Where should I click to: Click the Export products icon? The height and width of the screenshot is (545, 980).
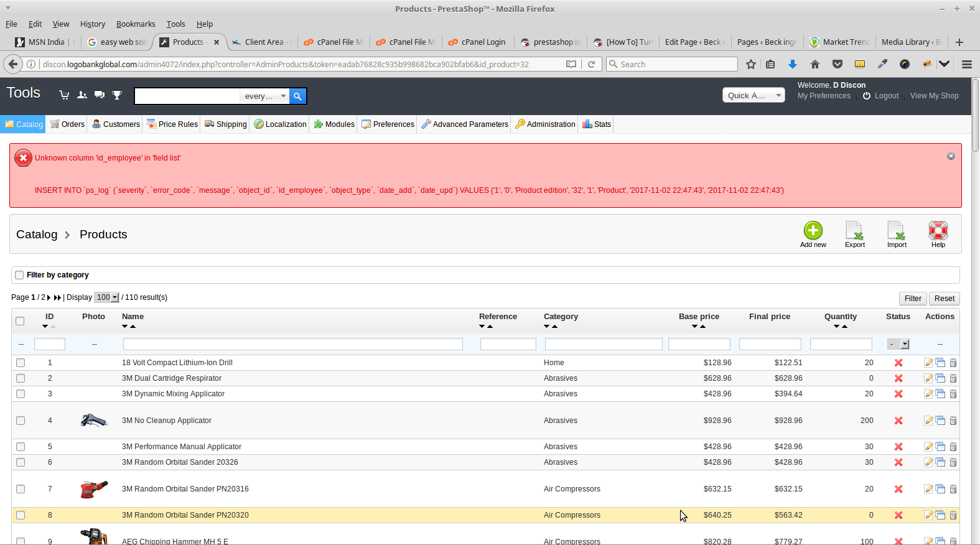point(854,231)
